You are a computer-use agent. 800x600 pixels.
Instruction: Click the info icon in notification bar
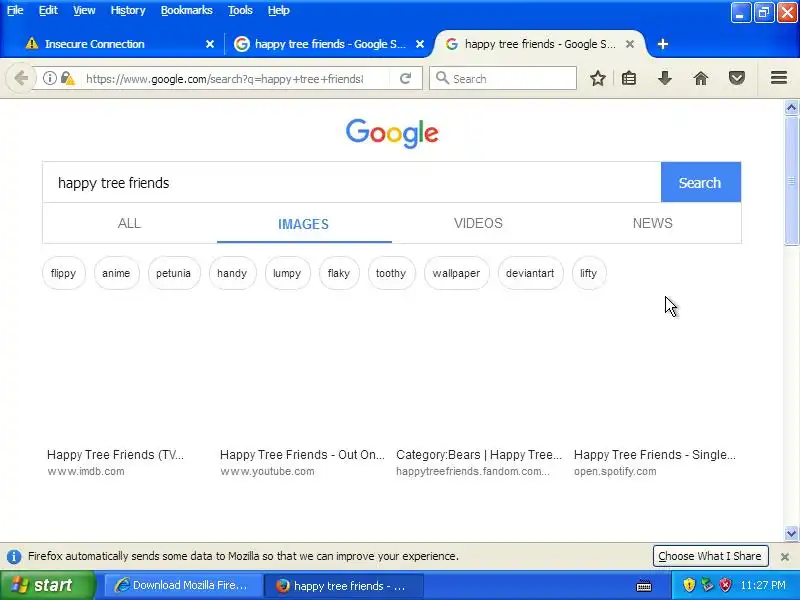coord(14,557)
